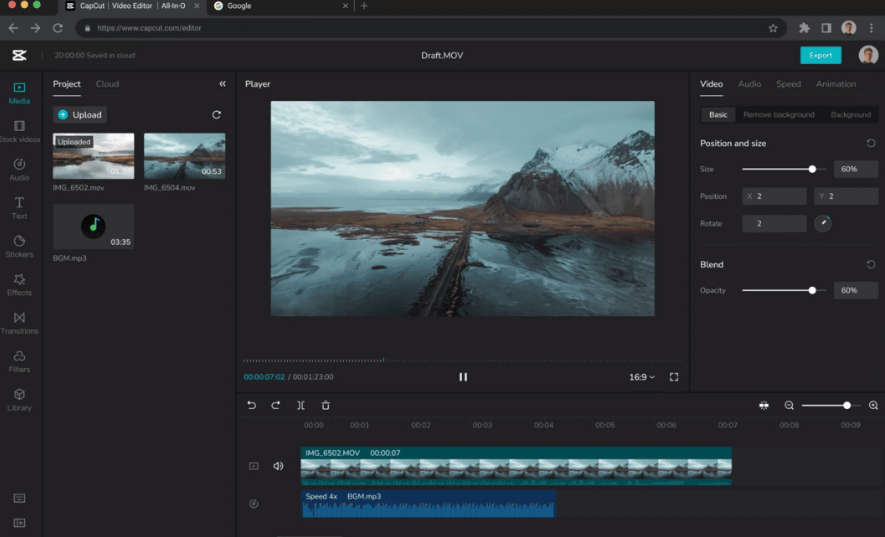Screen dimensions: 885x537
Task: Click the 00:05 ruler mark
Action: tap(604, 425)
